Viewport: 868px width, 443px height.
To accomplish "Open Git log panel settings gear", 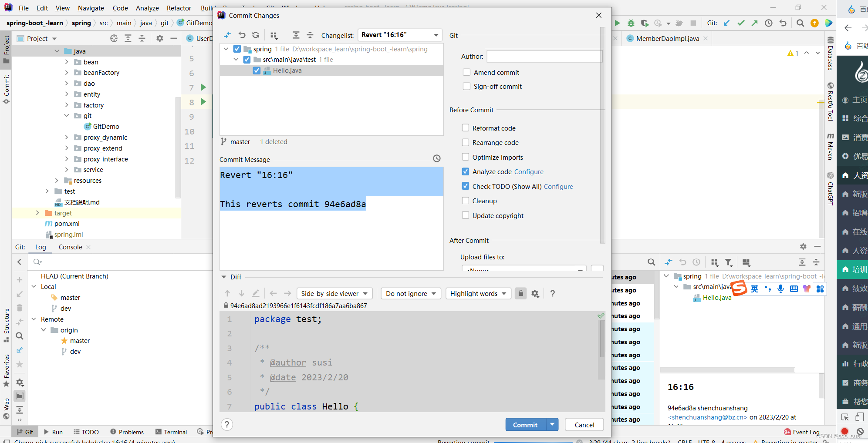I will [803, 246].
